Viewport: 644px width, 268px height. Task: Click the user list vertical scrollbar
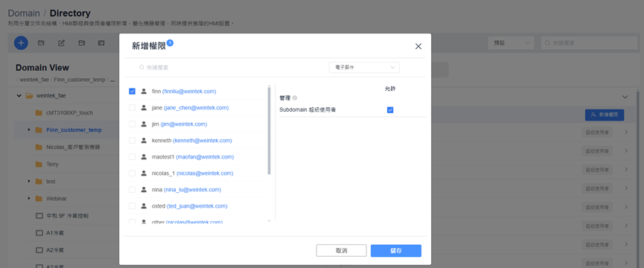[269, 130]
